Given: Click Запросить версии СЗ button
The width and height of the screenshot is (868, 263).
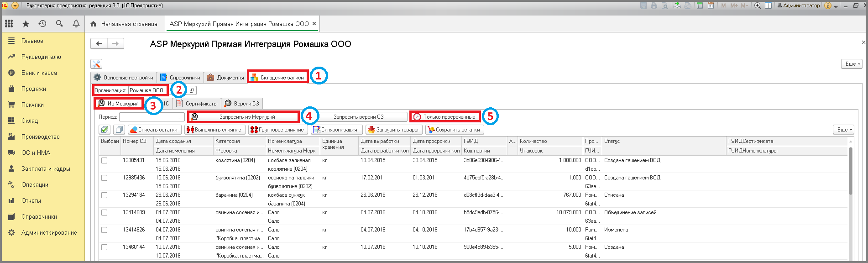Looking at the screenshot, I should 358,117.
